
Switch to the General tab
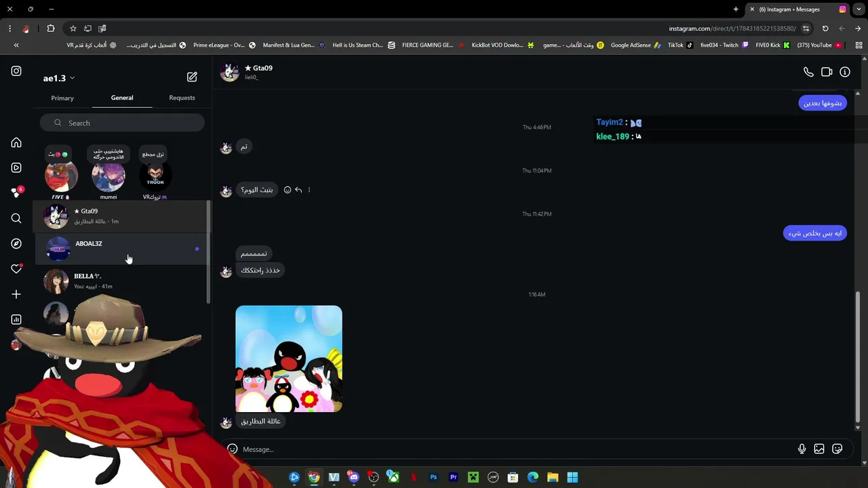point(122,98)
